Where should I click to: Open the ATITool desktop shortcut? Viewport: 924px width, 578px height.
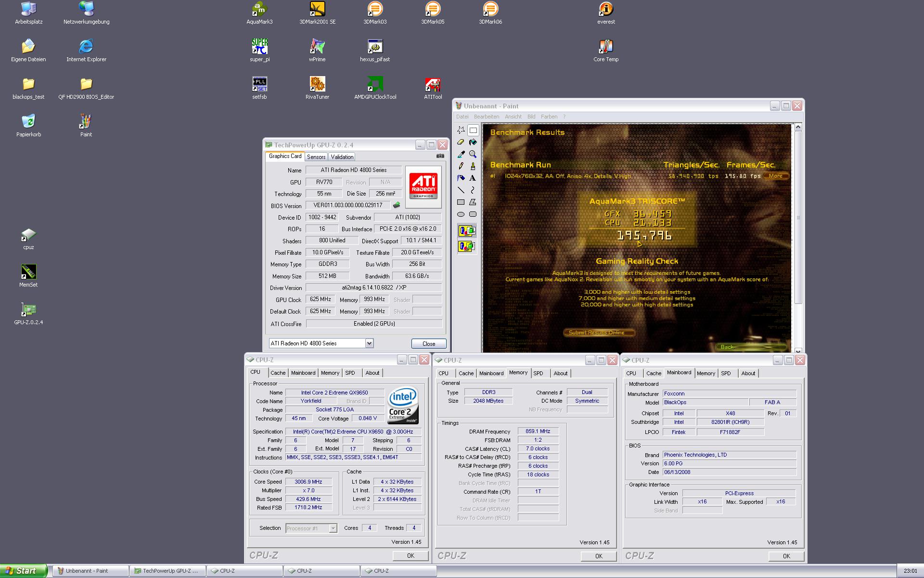click(x=433, y=88)
